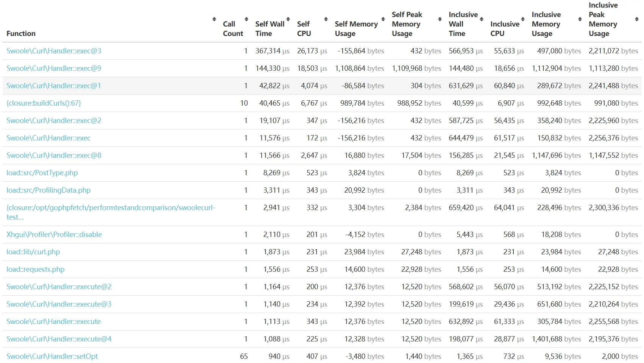This screenshot has width=644, height=363.
Task: Open load::src/PostType.php function details
Action: pos(42,173)
